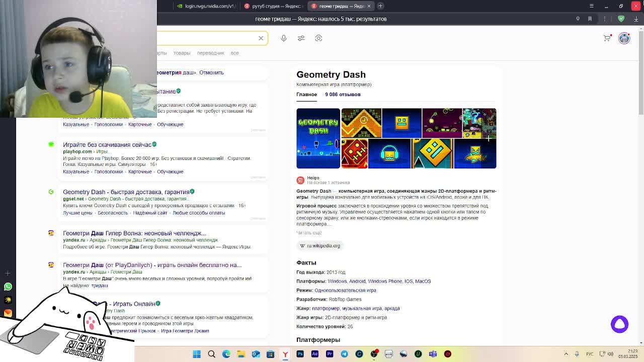The height and width of the screenshot is (362, 644).
Task: Launch Microsoft Edge from taskbar
Action: coord(226,354)
